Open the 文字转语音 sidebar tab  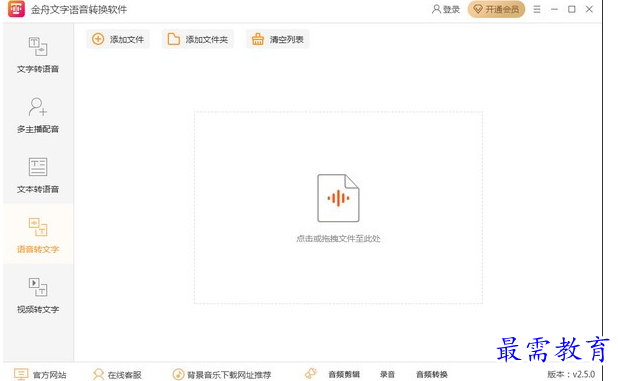[x=38, y=55]
